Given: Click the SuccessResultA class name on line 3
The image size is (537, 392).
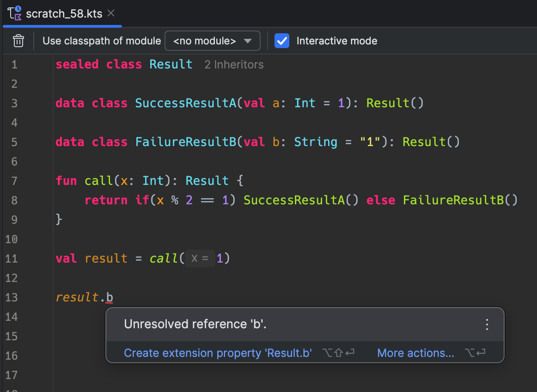Looking at the screenshot, I should pos(185,103).
